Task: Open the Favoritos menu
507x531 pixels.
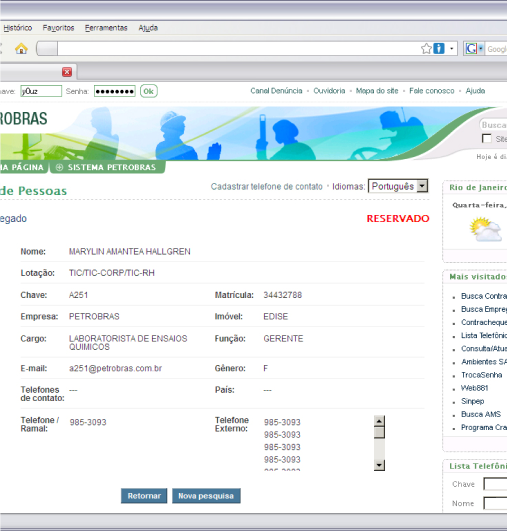Action: point(58,28)
